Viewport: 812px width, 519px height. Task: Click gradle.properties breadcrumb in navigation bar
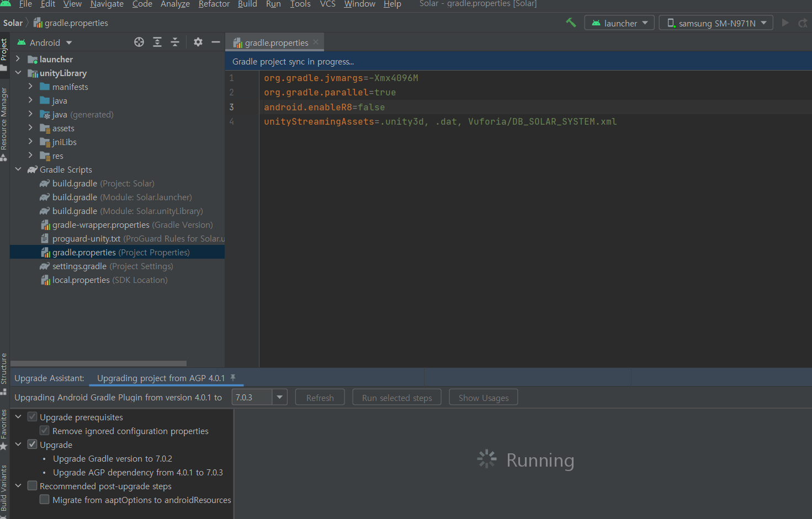(71, 23)
